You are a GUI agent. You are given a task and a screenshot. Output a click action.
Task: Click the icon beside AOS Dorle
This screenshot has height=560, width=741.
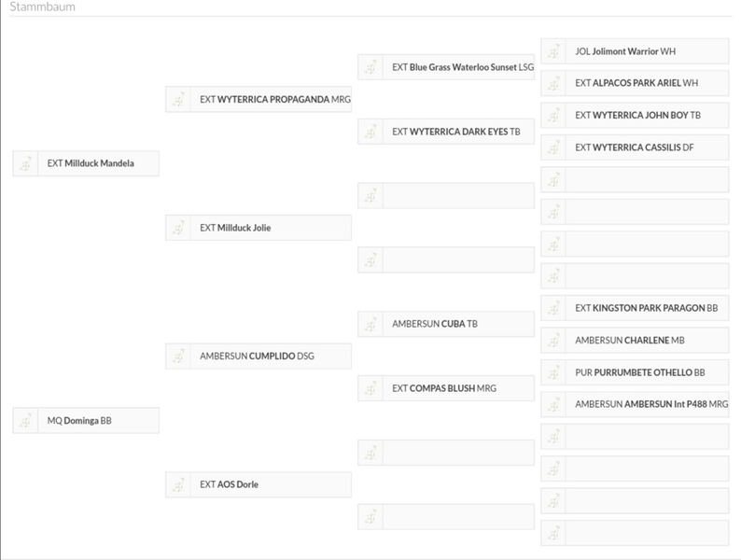[x=178, y=485]
